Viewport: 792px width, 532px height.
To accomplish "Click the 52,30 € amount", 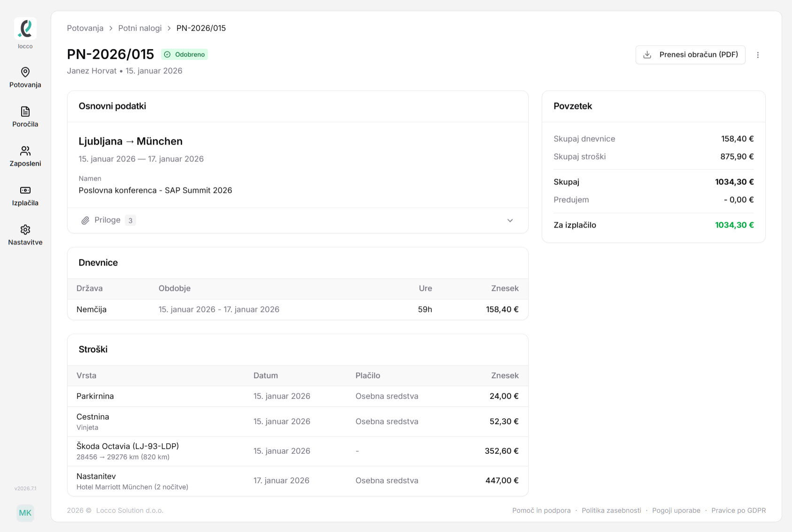I will click(504, 422).
